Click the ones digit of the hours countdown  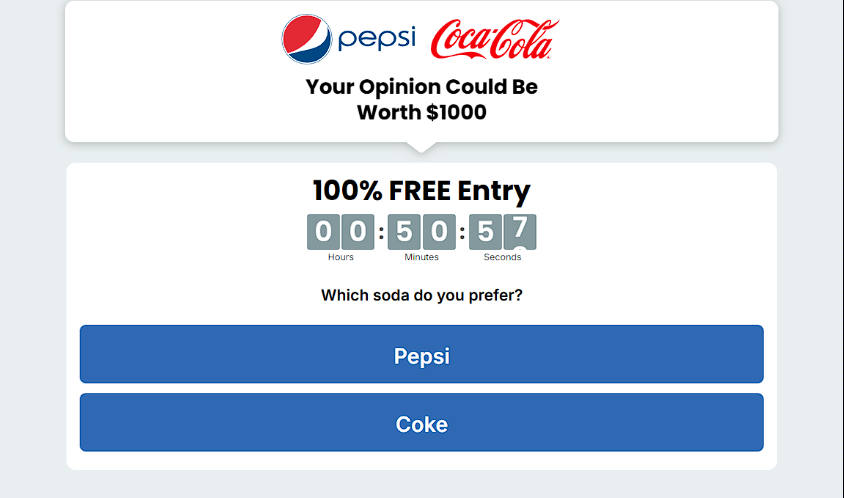358,232
